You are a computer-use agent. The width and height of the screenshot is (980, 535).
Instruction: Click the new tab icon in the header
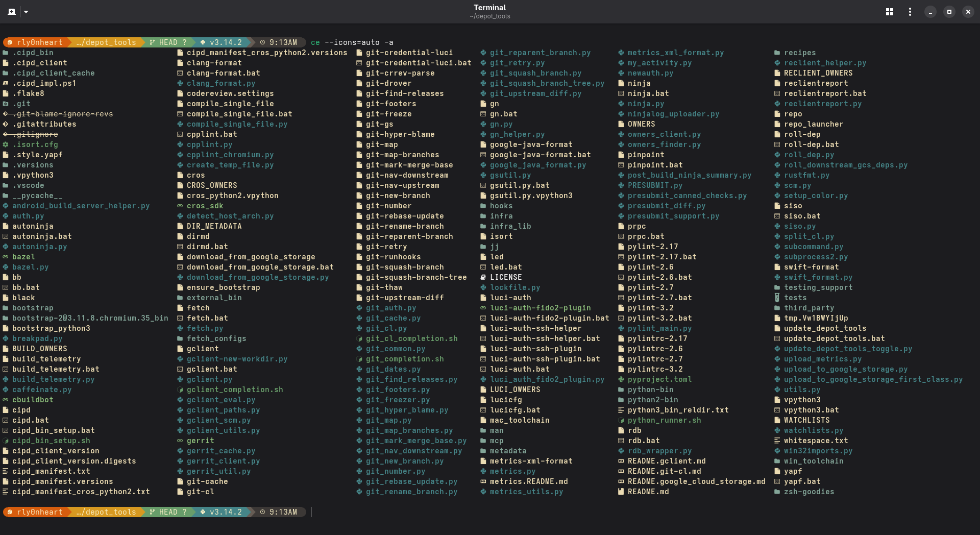pyautogui.click(x=11, y=11)
